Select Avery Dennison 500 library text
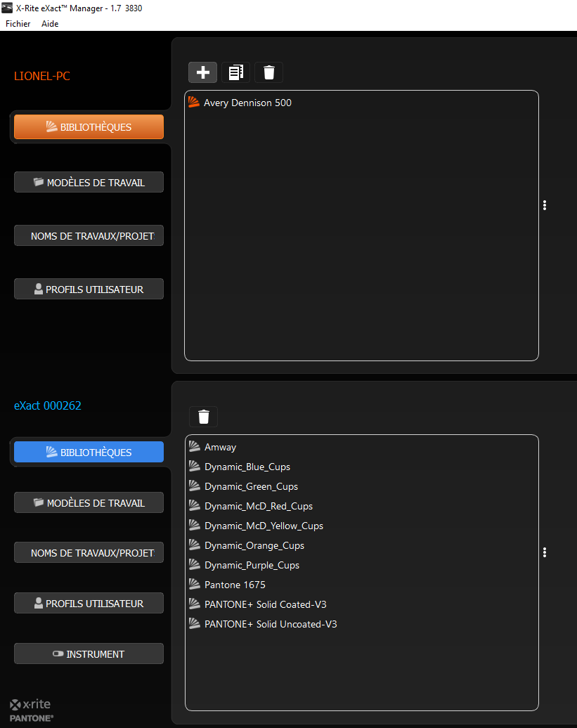The width and height of the screenshot is (577, 728). [x=247, y=103]
